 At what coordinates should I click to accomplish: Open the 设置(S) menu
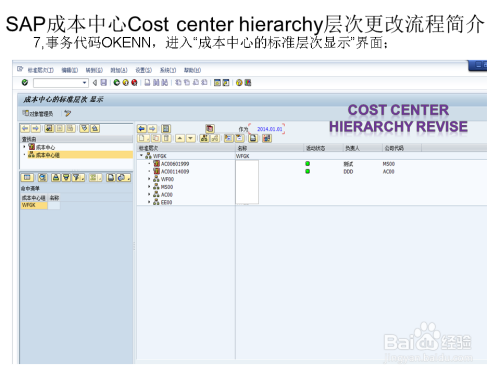143,70
